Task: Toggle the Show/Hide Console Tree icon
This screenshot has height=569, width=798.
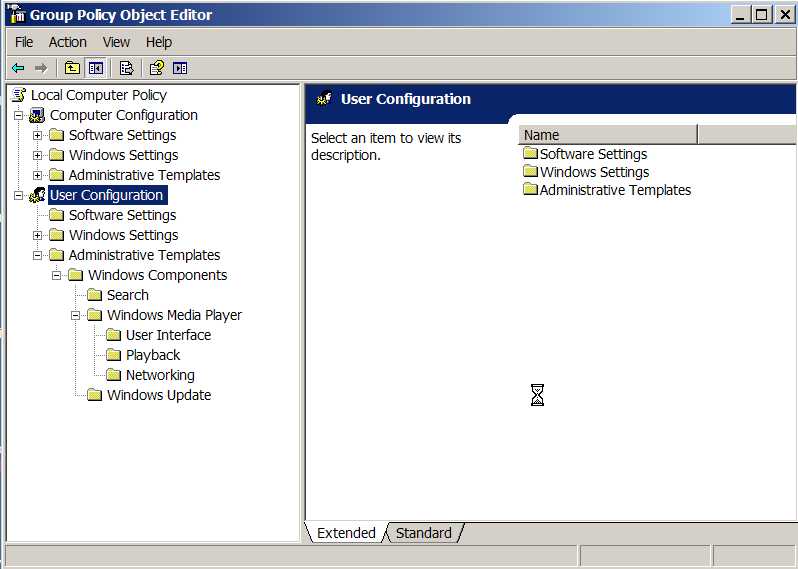Action: 96,68
